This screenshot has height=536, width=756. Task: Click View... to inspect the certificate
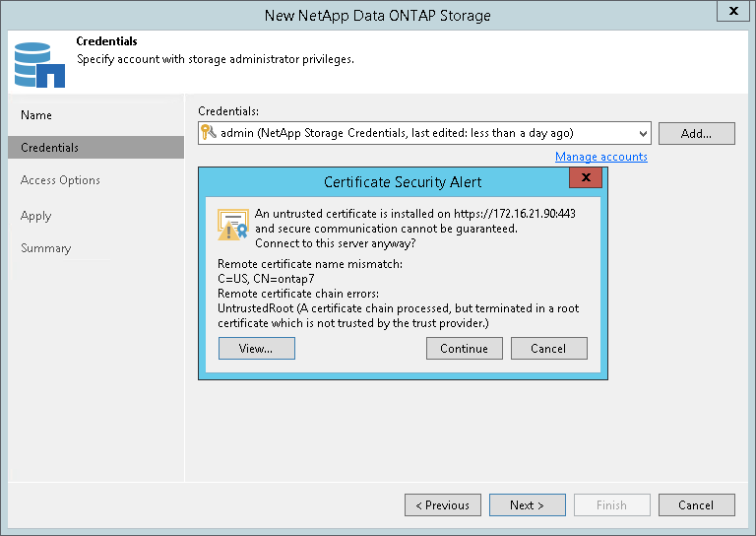[256, 348]
